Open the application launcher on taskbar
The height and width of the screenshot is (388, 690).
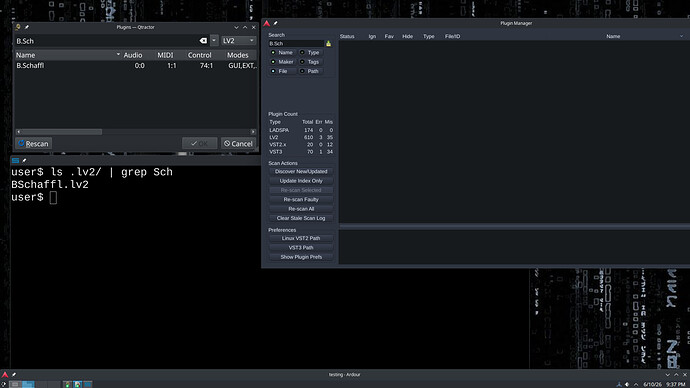click(4, 384)
